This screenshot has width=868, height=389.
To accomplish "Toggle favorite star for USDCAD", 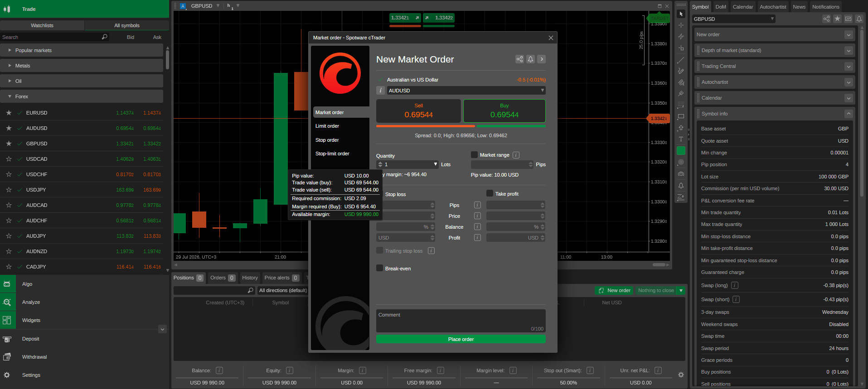I will [9, 159].
